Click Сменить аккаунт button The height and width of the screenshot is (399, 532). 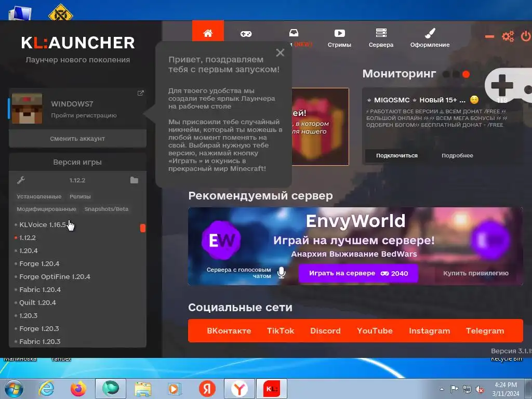77,138
